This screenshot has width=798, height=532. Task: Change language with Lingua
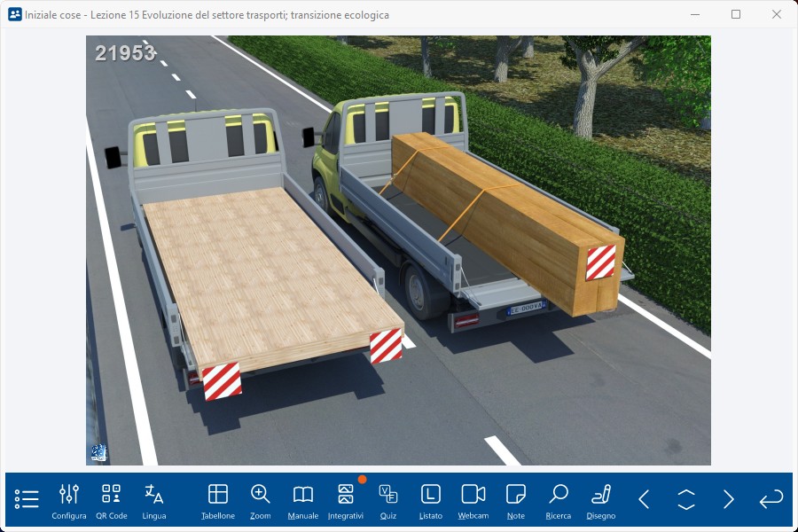pos(154,500)
